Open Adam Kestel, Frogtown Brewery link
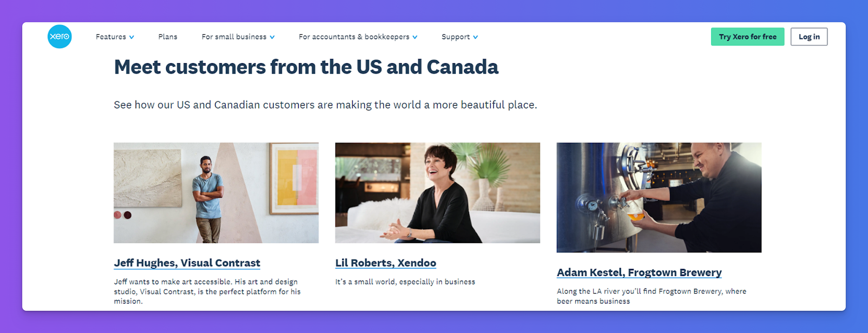 [639, 272]
